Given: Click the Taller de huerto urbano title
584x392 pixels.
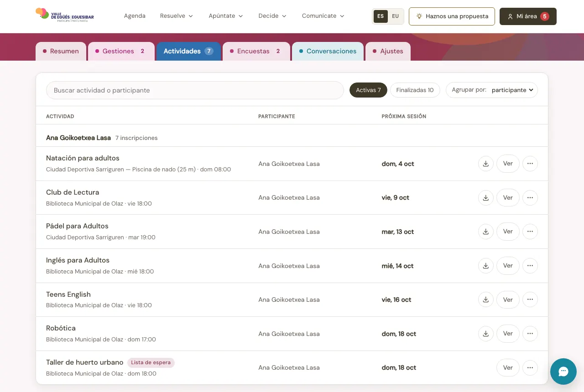Looking at the screenshot, I should 85,362.
